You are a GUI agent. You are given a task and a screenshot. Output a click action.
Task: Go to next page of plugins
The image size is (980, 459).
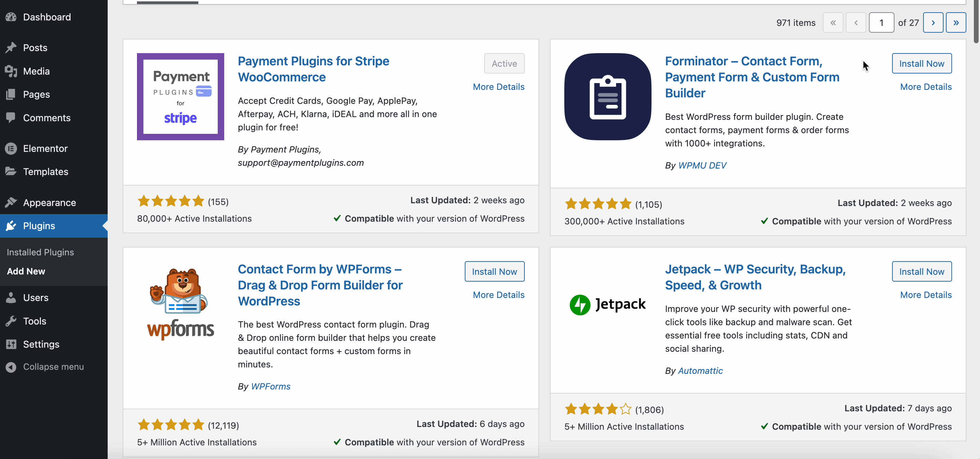pyautogui.click(x=933, y=23)
